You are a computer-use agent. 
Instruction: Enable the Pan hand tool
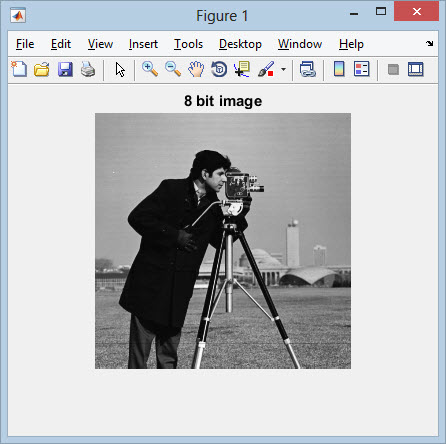coord(196,69)
